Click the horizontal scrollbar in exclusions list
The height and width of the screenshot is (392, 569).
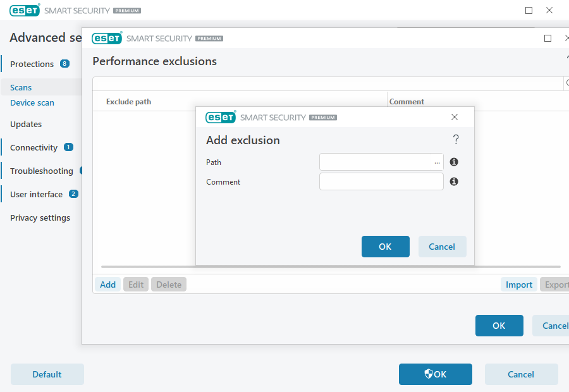[x=331, y=267]
